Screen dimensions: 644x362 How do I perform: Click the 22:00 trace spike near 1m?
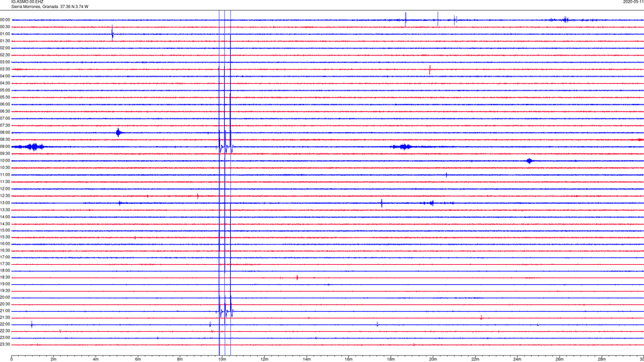click(32, 324)
